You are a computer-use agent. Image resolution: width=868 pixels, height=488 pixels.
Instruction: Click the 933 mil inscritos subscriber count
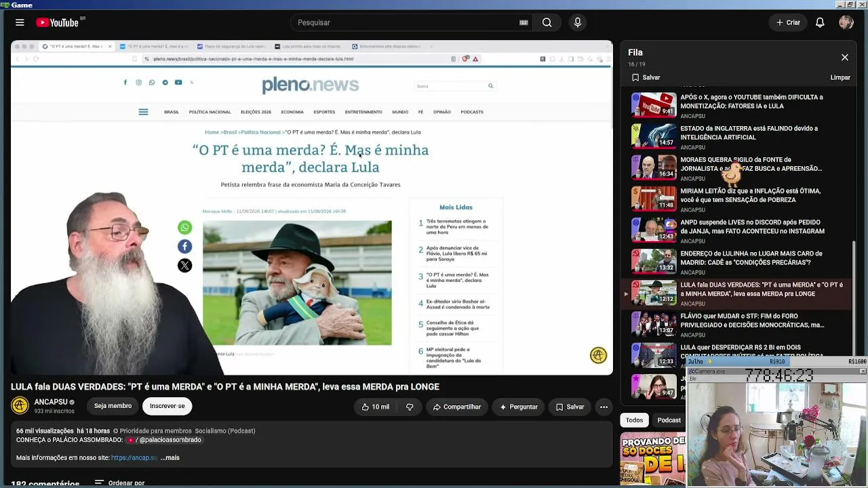[x=54, y=411]
